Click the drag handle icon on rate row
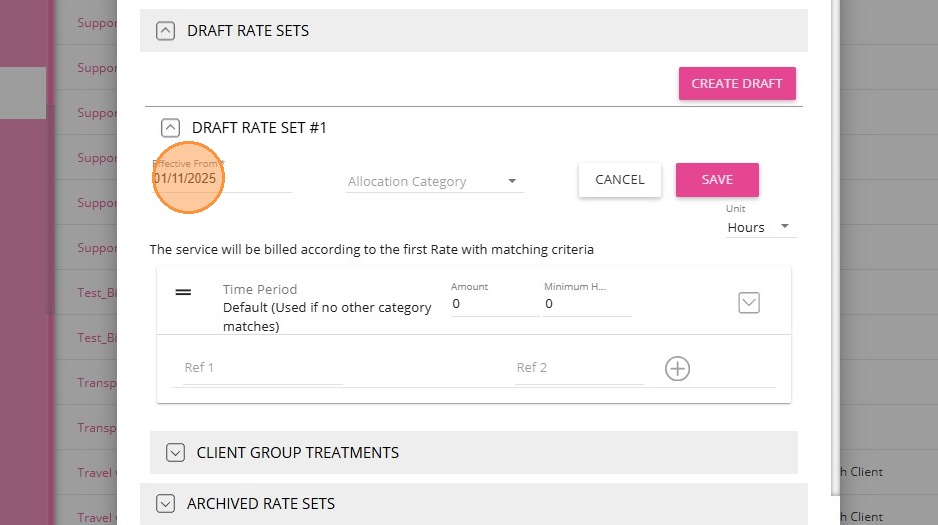Viewport: 938px width, 525px height. click(183, 292)
